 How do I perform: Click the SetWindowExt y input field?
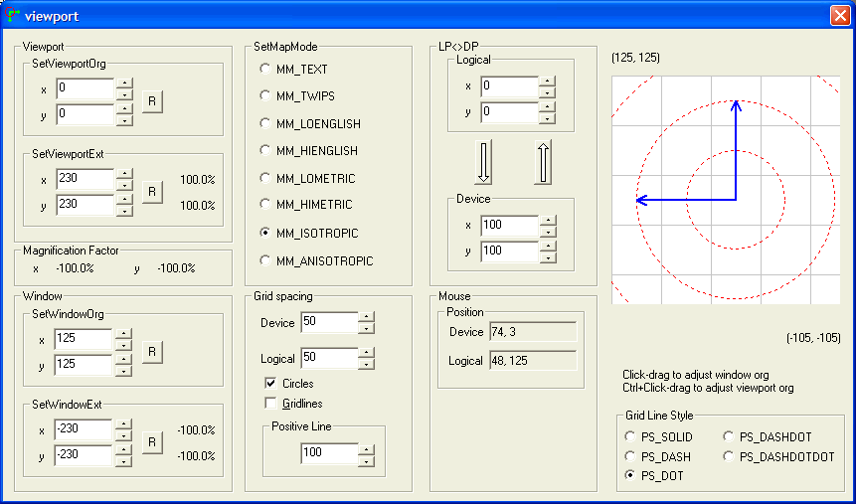[x=85, y=455]
